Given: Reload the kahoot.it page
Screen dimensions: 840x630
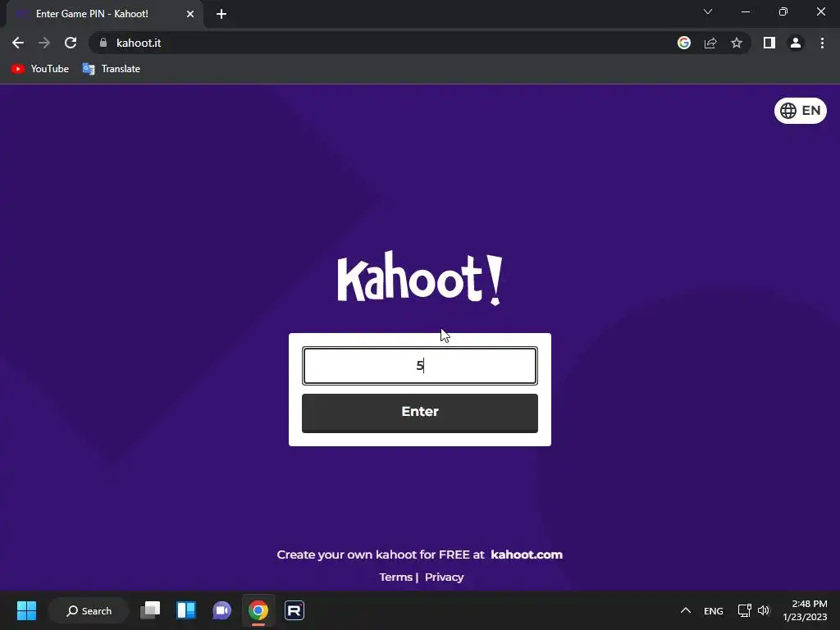Looking at the screenshot, I should click(71, 43).
